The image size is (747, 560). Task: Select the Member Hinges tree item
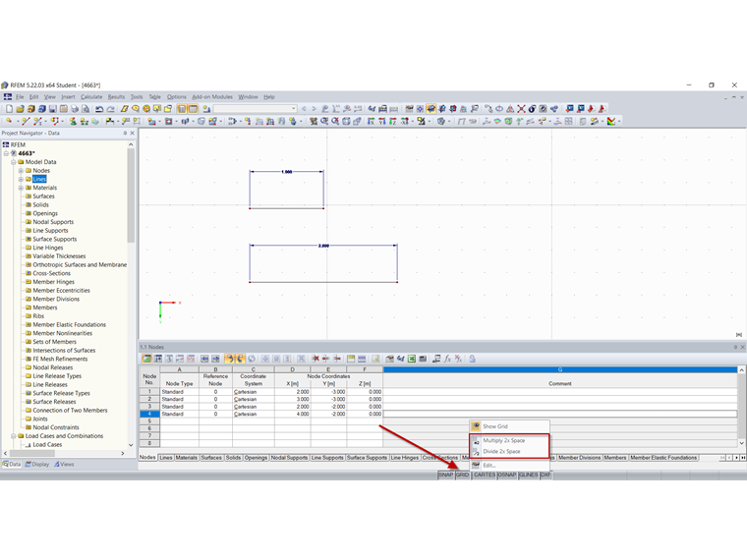coord(53,282)
